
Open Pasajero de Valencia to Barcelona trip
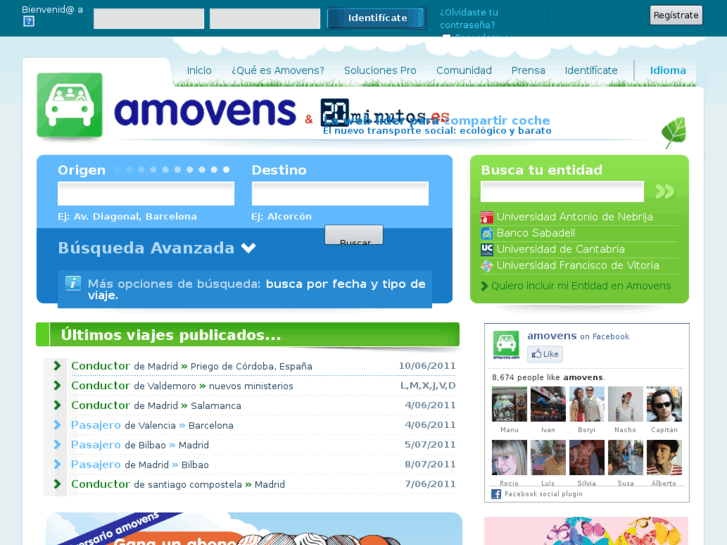click(x=152, y=425)
